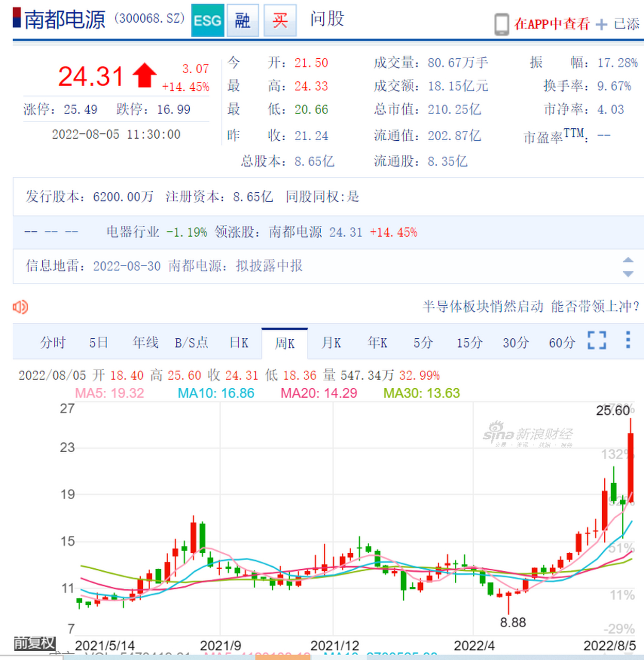Click the MA20: 14.29 label
Screen dimensions: 644x660
tap(319, 393)
